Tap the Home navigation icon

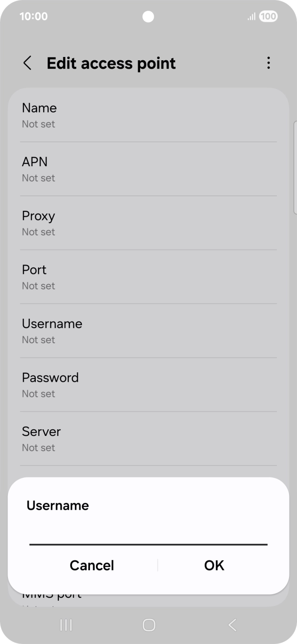[x=148, y=625]
